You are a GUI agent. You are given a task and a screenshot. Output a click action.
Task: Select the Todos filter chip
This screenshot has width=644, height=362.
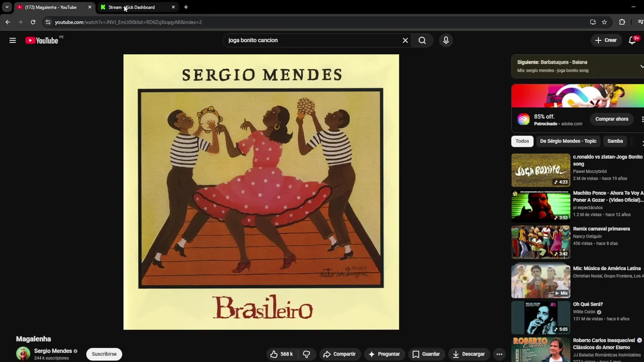click(x=522, y=141)
